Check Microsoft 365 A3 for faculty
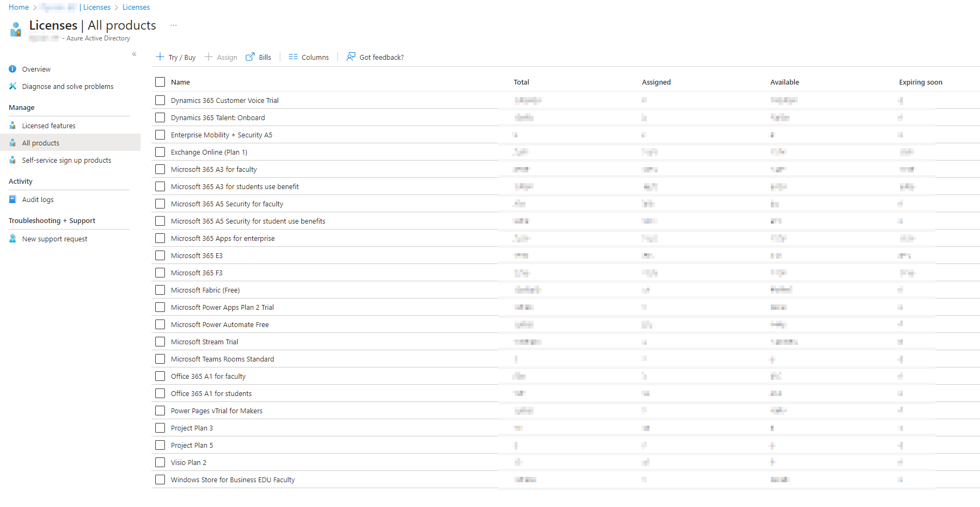The height and width of the screenshot is (507, 980). tap(160, 169)
